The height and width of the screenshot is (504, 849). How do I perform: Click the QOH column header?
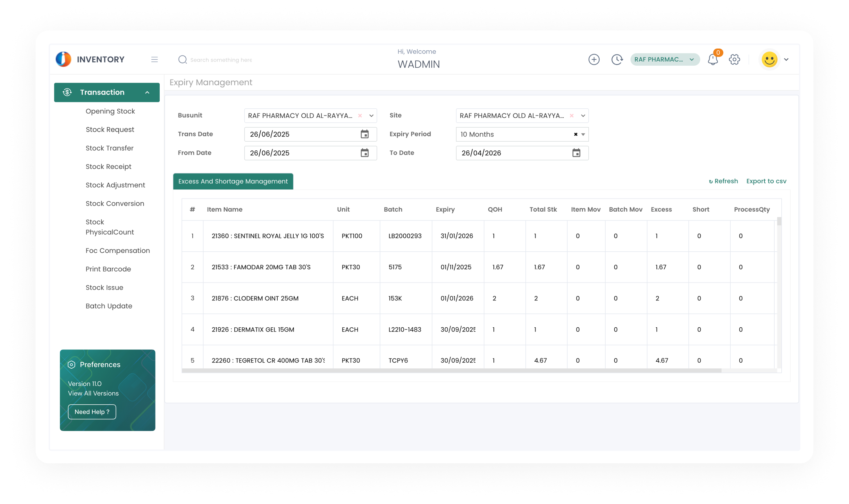[x=495, y=209]
